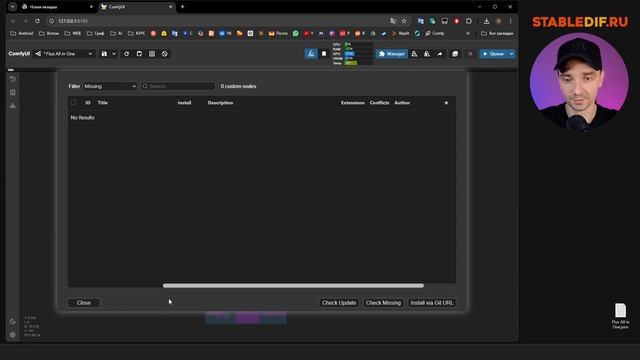This screenshot has height=360, width=640.
Task: Expand the Queue options dropdown arrow
Action: tap(511, 54)
